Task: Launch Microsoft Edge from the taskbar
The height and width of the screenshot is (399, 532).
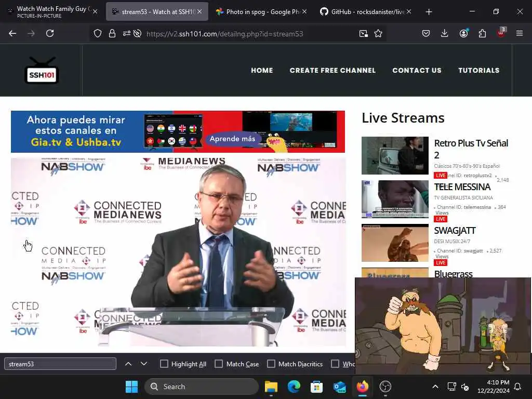Action: click(x=294, y=387)
